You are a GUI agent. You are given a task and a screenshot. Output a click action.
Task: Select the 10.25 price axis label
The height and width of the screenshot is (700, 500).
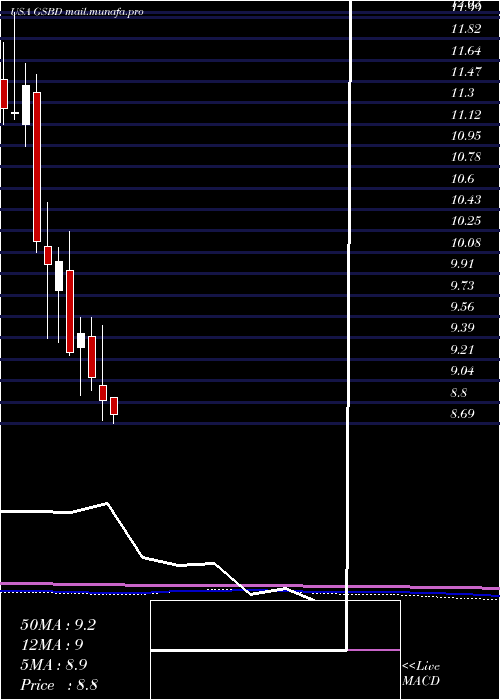point(466,221)
